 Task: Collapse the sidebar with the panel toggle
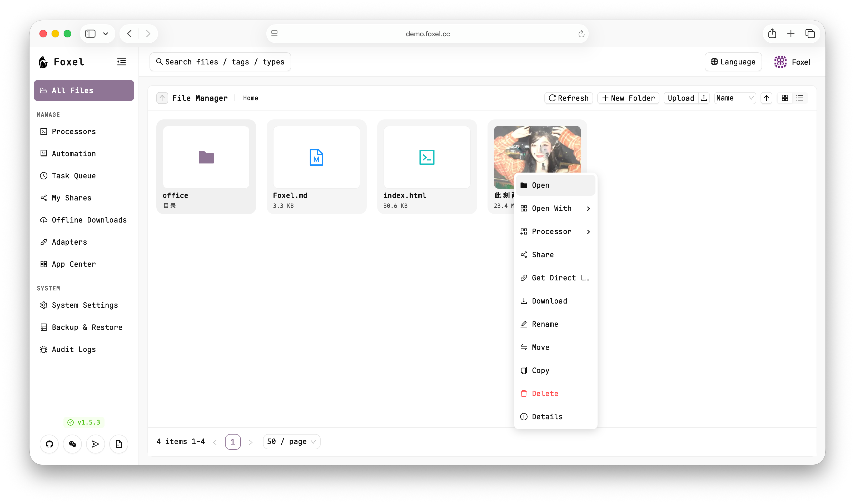coord(122,62)
